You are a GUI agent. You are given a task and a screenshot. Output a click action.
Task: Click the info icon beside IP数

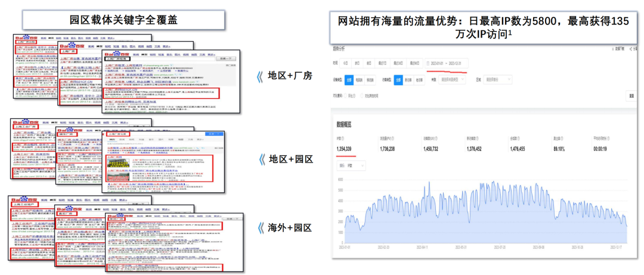(342, 139)
